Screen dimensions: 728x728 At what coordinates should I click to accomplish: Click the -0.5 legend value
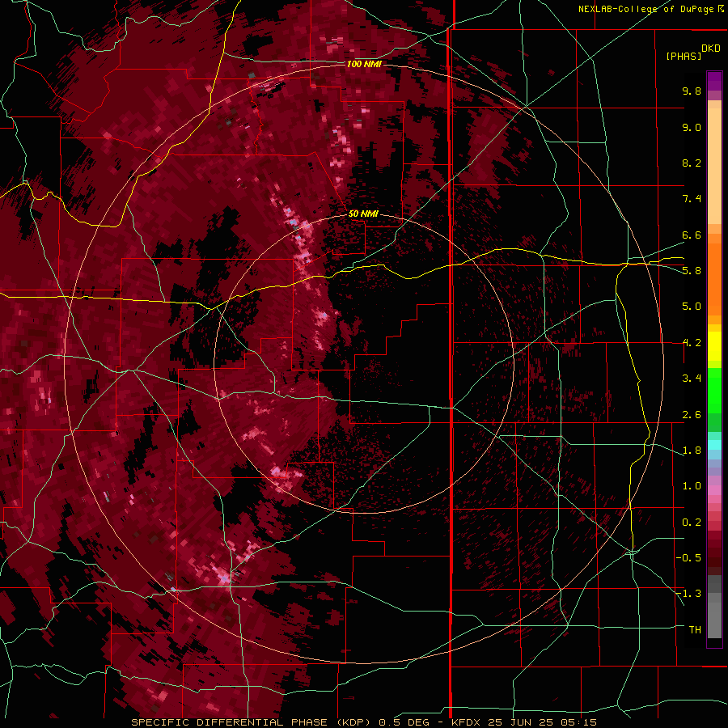point(689,558)
